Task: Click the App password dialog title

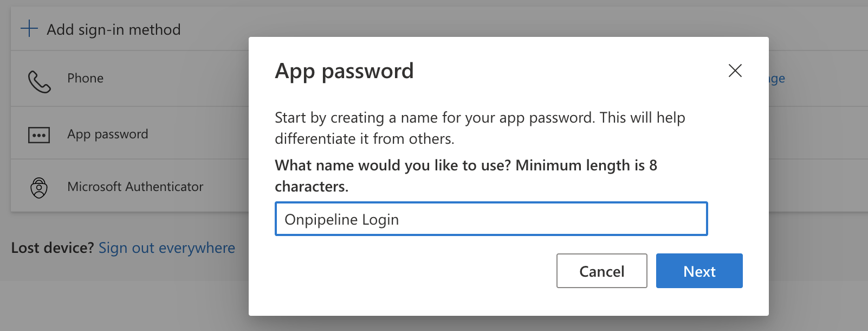Action: tap(345, 70)
